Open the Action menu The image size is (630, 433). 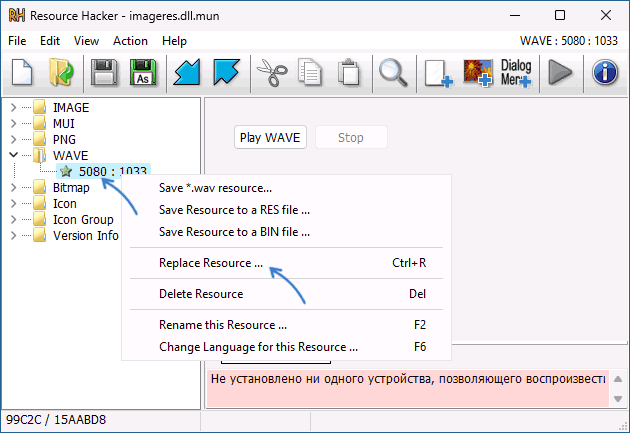[x=130, y=41]
